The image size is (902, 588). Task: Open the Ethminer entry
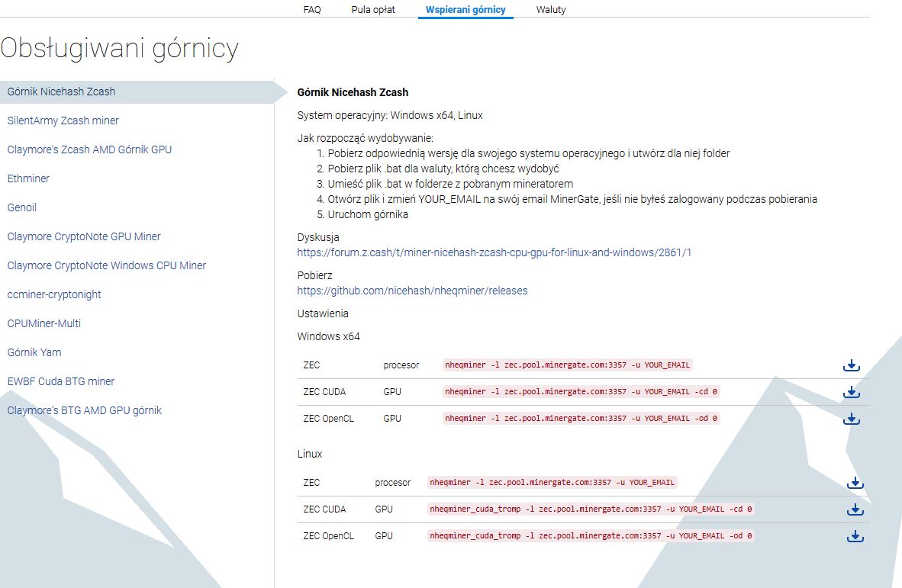click(28, 178)
